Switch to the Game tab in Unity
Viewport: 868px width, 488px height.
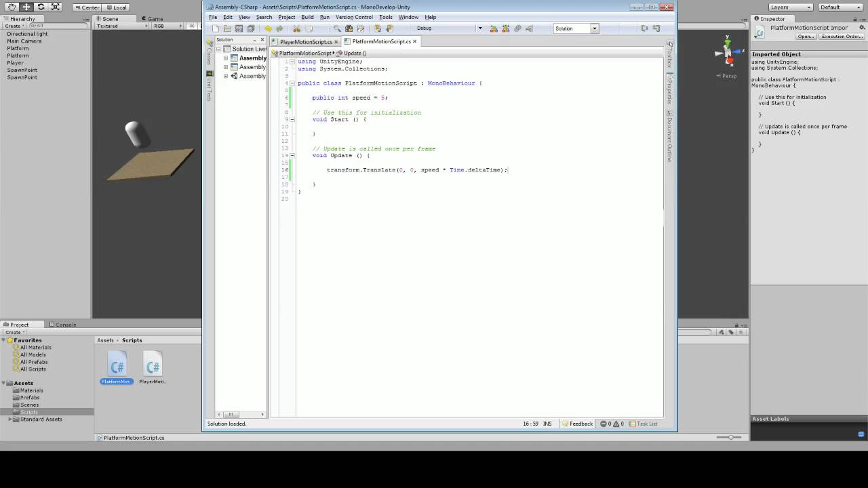152,19
